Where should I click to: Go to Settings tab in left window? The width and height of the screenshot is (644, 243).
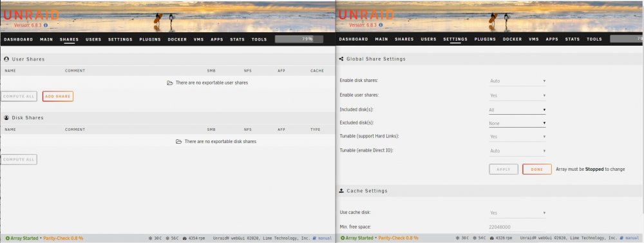(x=120, y=39)
